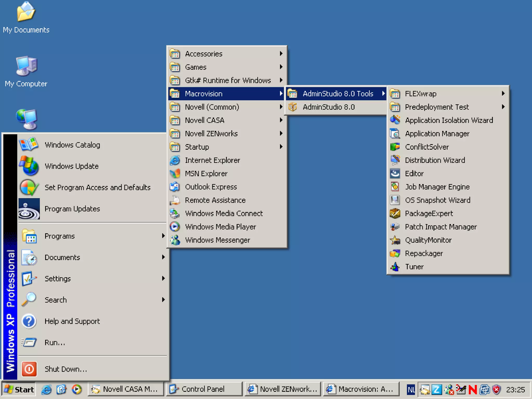Click the red shield tray icon
The image size is (532, 399).
[x=496, y=389]
